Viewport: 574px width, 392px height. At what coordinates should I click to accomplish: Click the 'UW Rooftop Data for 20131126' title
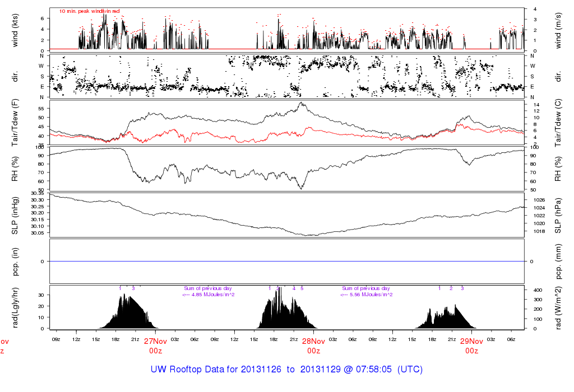216,370
